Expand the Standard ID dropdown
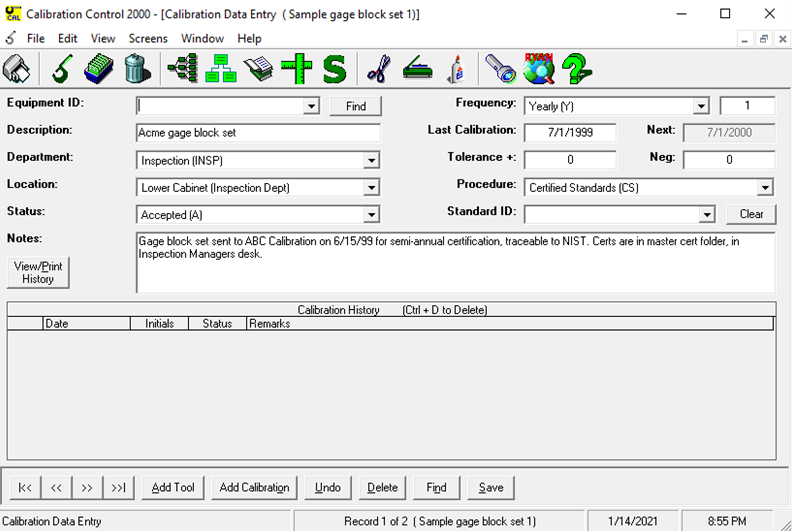This screenshot has width=792, height=531. point(707,215)
